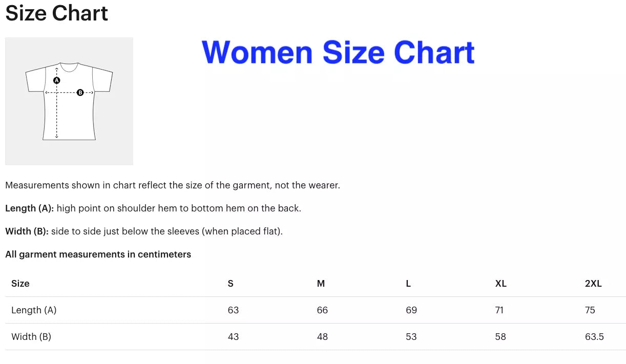This screenshot has width=626, height=364.
Task: Click the Size header cell in table
Action: (x=20, y=284)
